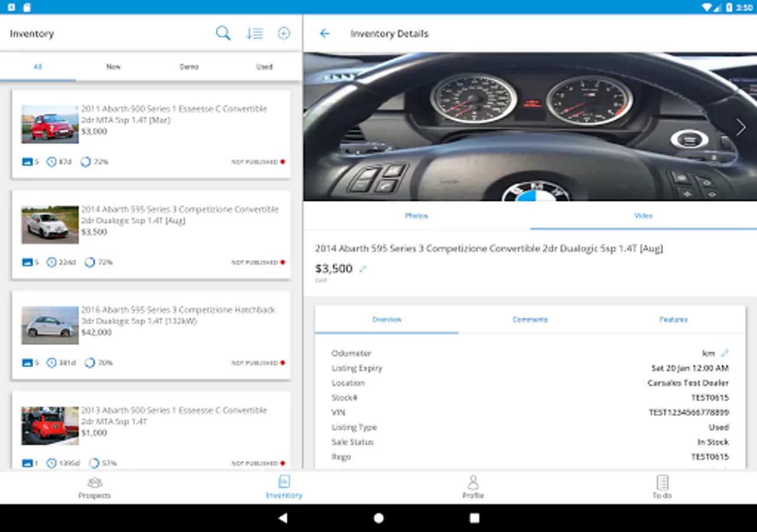Select the Video tab
This screenshot has width=757, height=532.
coord(643,216)
